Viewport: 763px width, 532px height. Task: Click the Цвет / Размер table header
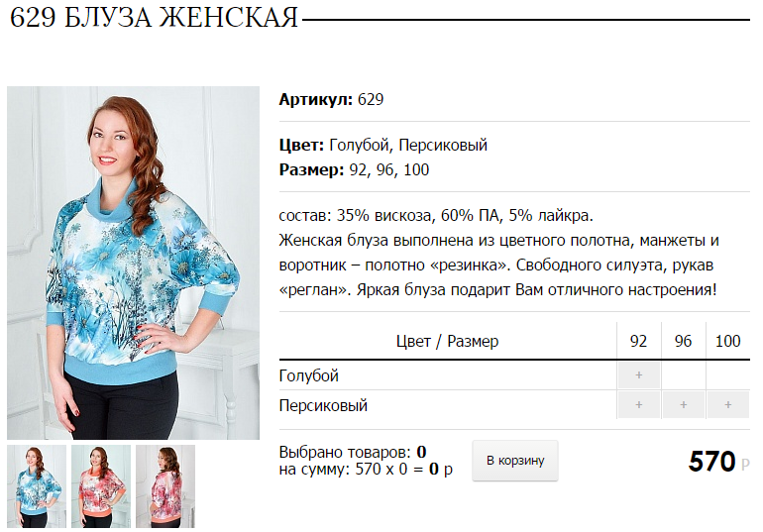tap(447, 341)
